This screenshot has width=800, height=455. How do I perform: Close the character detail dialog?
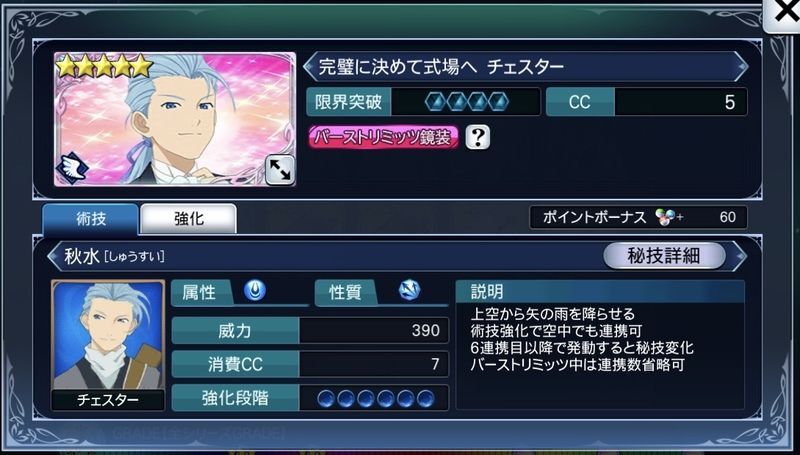point(783,14)
